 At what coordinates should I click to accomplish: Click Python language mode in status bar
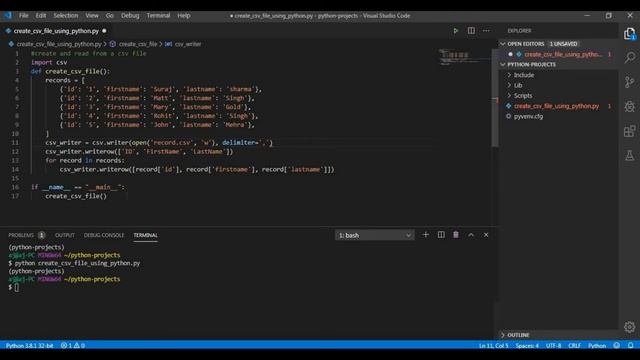click(597, 345)
